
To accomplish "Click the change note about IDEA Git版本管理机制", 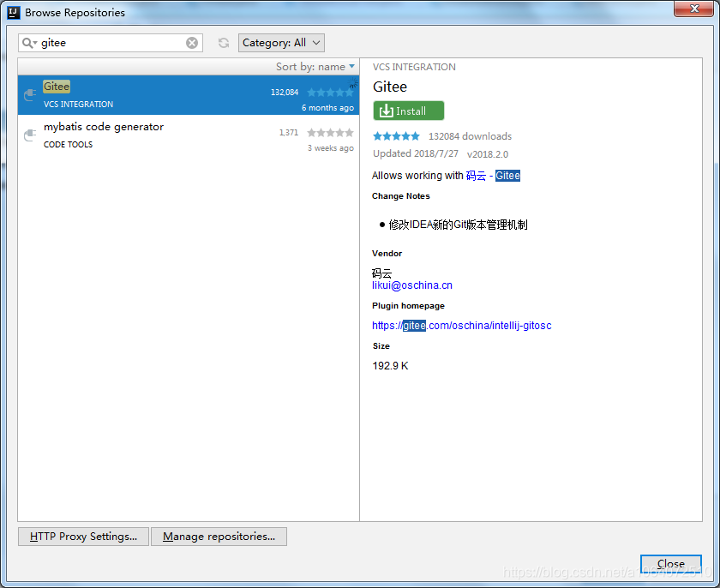I will click(458, 225).
